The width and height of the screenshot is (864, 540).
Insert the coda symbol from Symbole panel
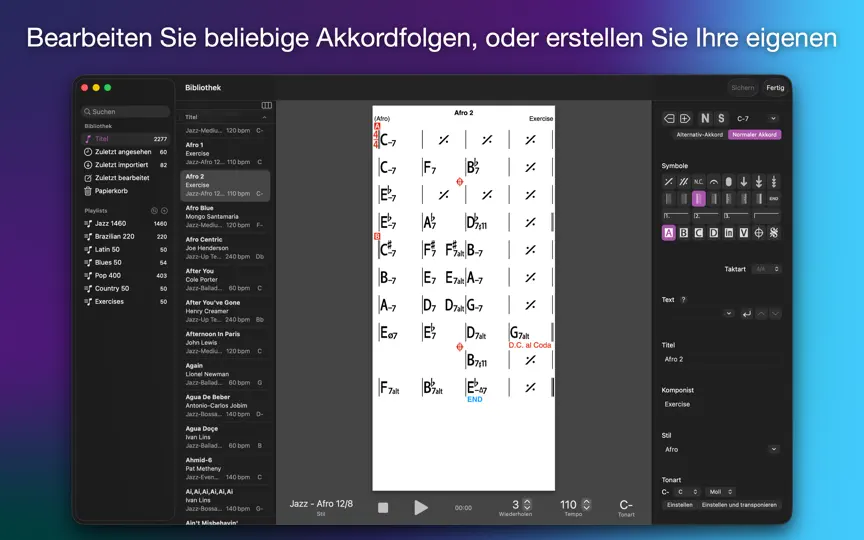[759, 233]
